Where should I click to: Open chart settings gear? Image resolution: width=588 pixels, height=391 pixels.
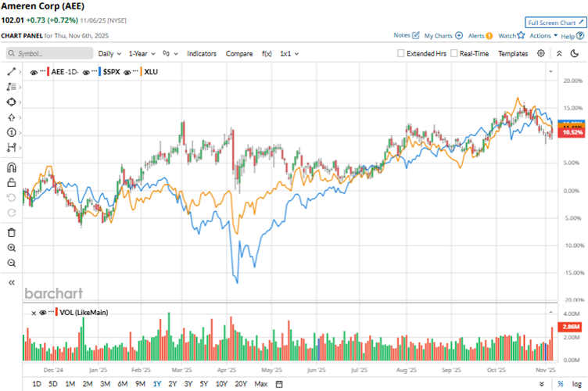coord(542,53)
